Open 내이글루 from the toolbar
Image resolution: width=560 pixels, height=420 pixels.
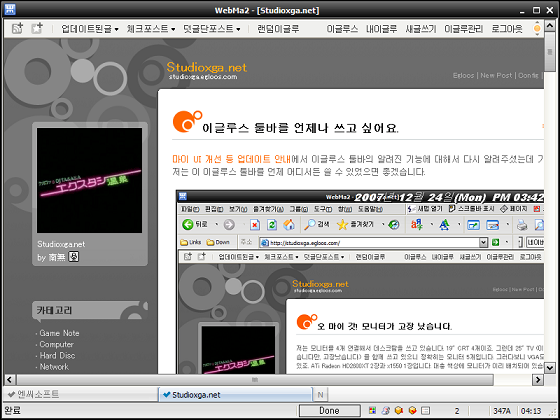[381, 29]
